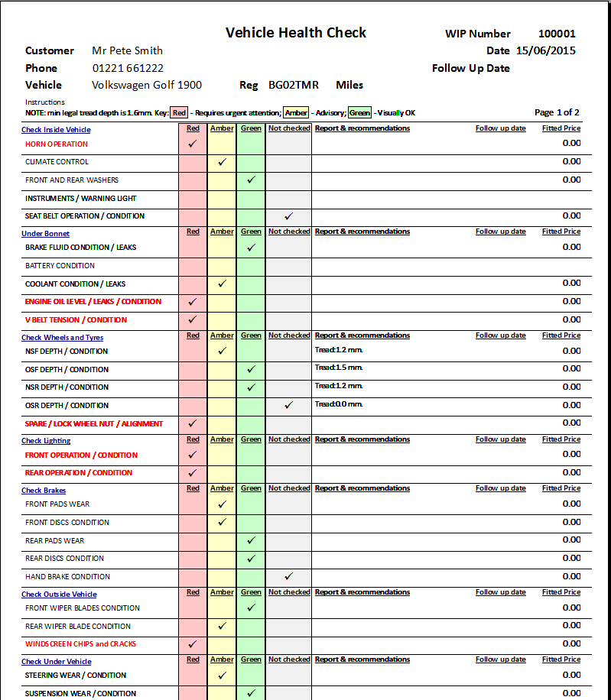Click the registration BG02TMR

(294, 85)
